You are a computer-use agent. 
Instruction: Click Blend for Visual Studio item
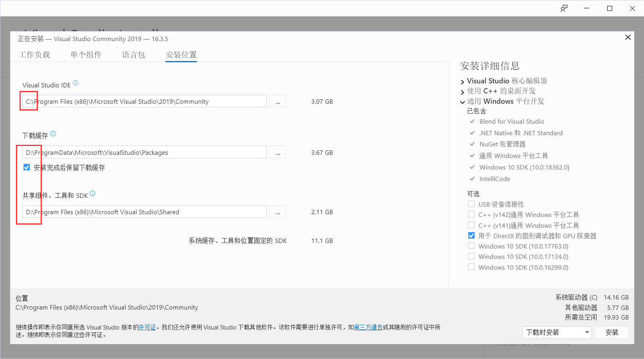[512, 121]
